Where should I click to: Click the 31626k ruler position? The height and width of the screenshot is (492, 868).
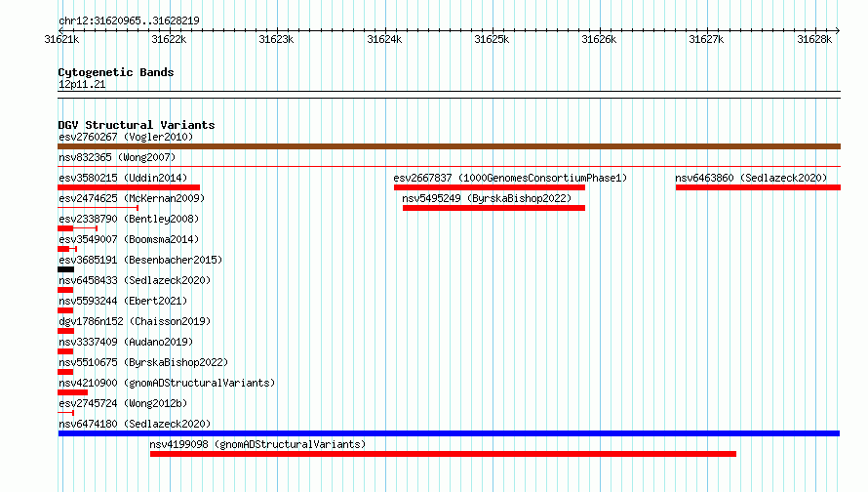pos(599,39)
